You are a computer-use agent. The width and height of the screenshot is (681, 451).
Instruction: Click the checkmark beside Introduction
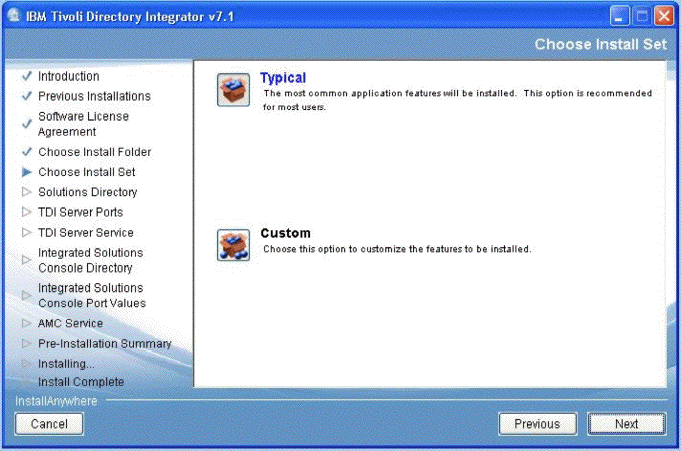26,76
